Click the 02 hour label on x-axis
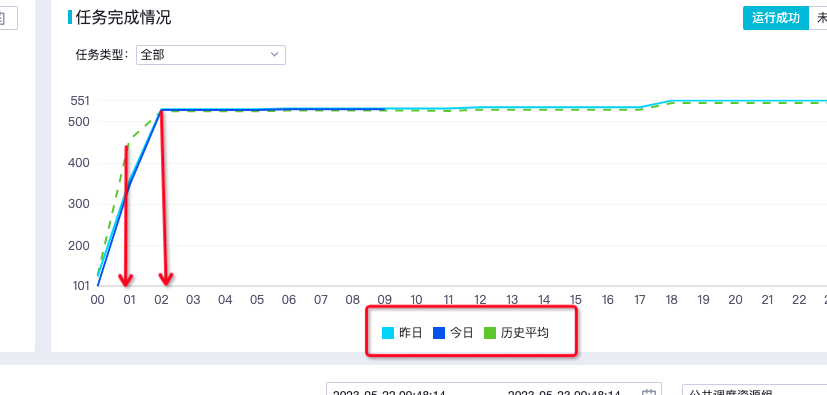Screen dimensions: 827x395 pyautogui.click(x=161, y=300)
